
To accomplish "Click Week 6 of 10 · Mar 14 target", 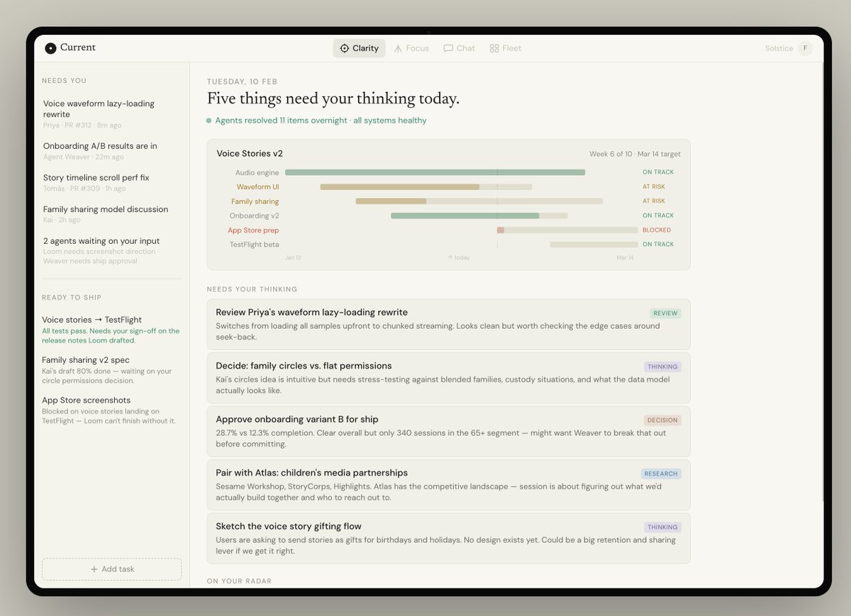I will pyautogui.click(x=635, y=154).
